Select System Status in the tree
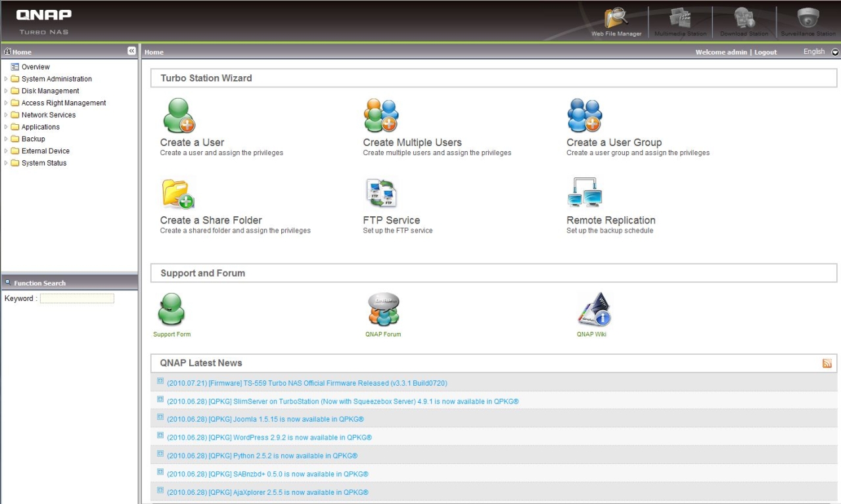 (44, 163)
